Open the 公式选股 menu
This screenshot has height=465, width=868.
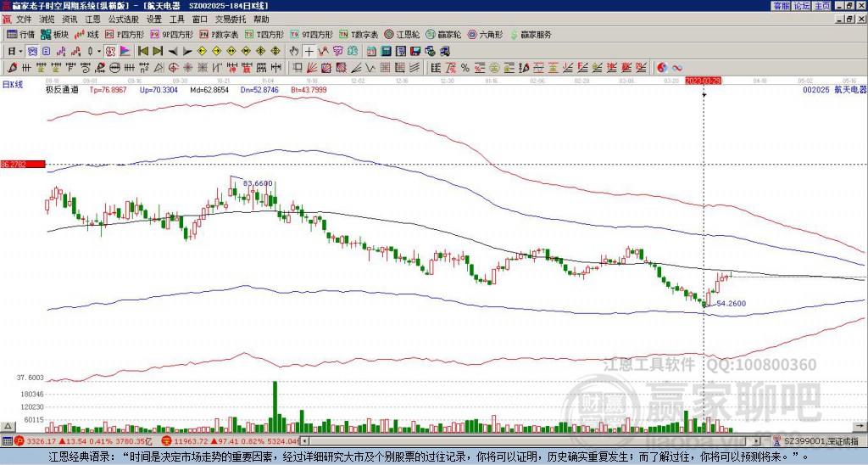pos(124,20)
